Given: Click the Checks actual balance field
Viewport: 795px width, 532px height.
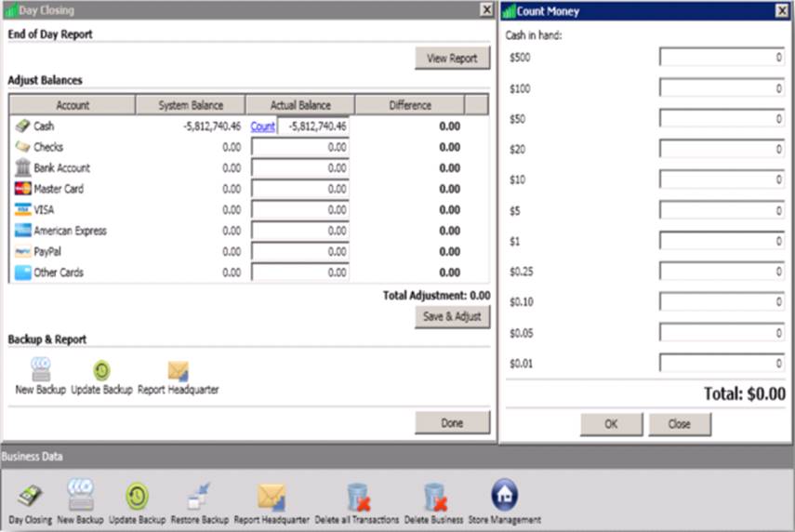Looking at the screenshot, I should point(299,147).
